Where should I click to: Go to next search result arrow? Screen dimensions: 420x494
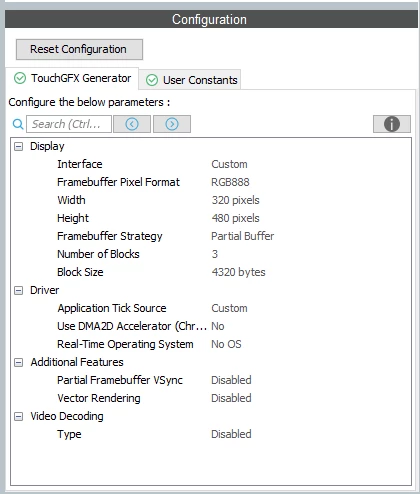point(172,124)
